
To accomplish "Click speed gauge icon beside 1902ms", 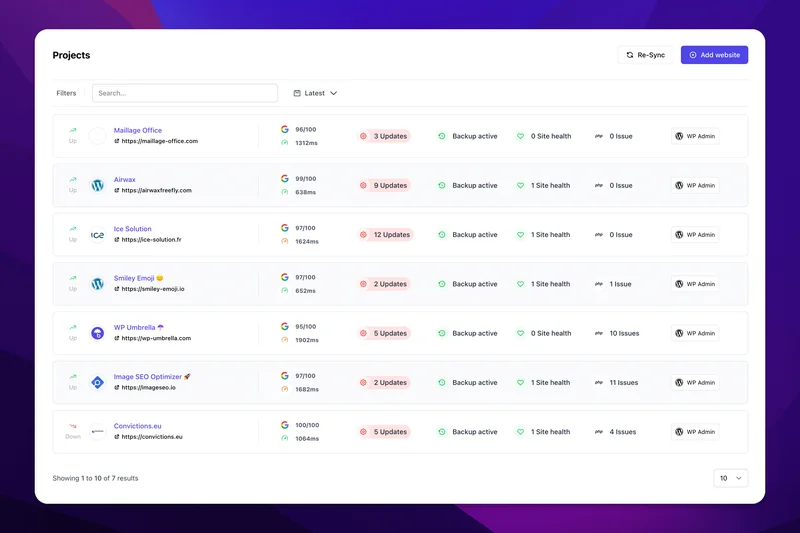I will tap(285, 340).
